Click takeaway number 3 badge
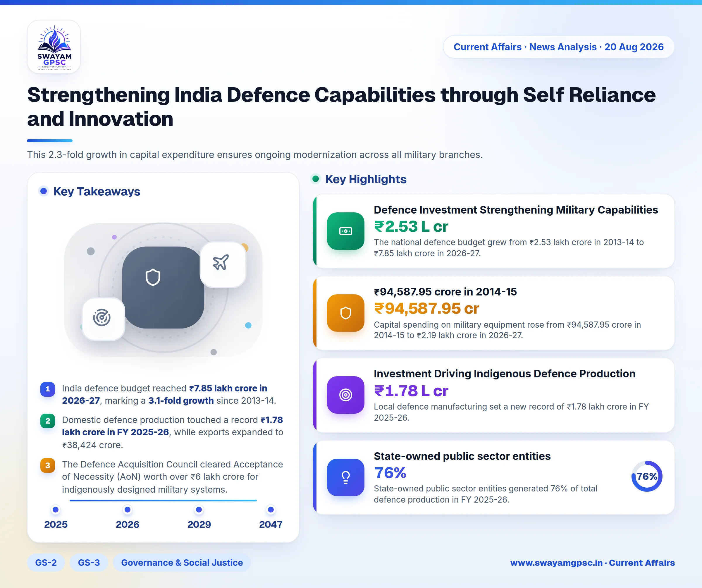The height and width of the screenshot is (588, 702). (48, 465)
